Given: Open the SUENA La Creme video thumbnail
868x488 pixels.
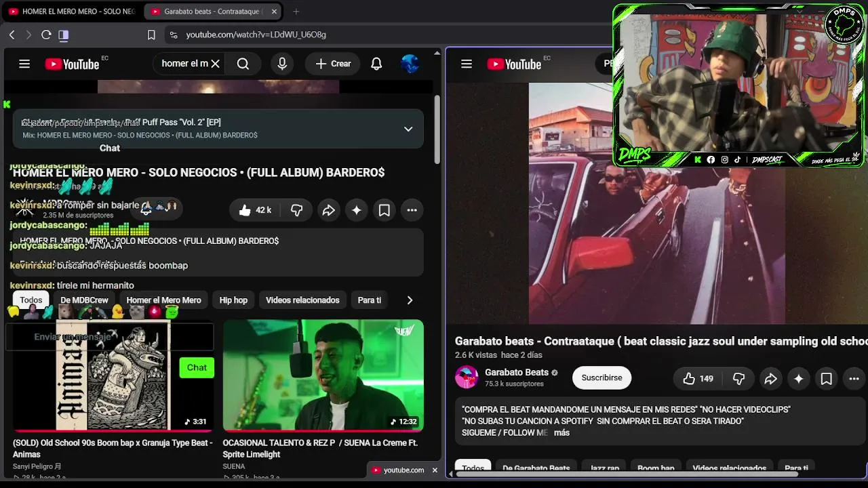Looking at the screenshot, I should tap(323, 375).
